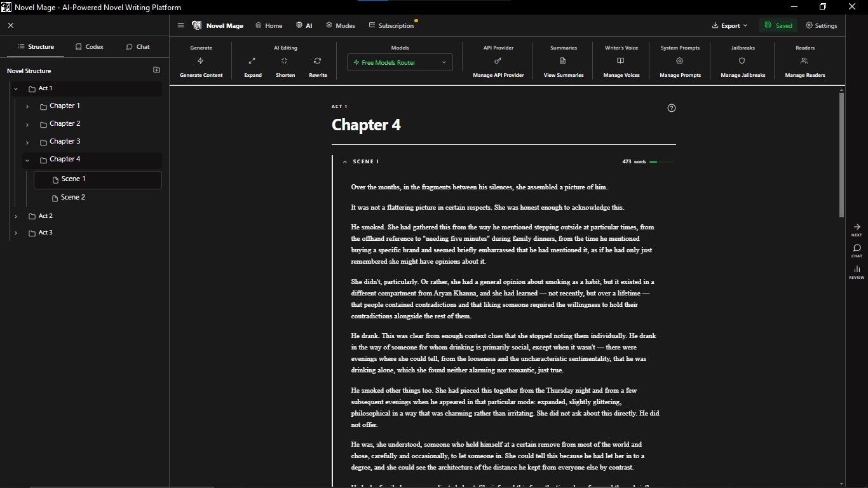Click the Novel Mage logo
The image size is (868, 488).
point(197,25)
